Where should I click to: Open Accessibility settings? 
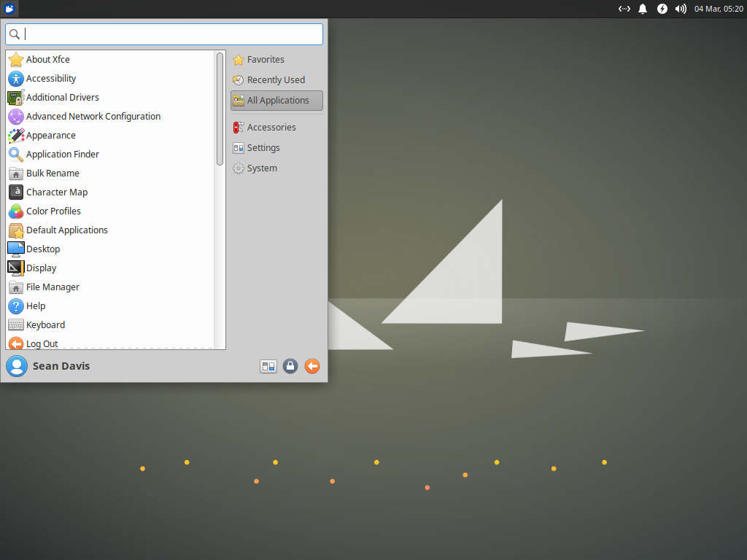(x=51, y=78)
